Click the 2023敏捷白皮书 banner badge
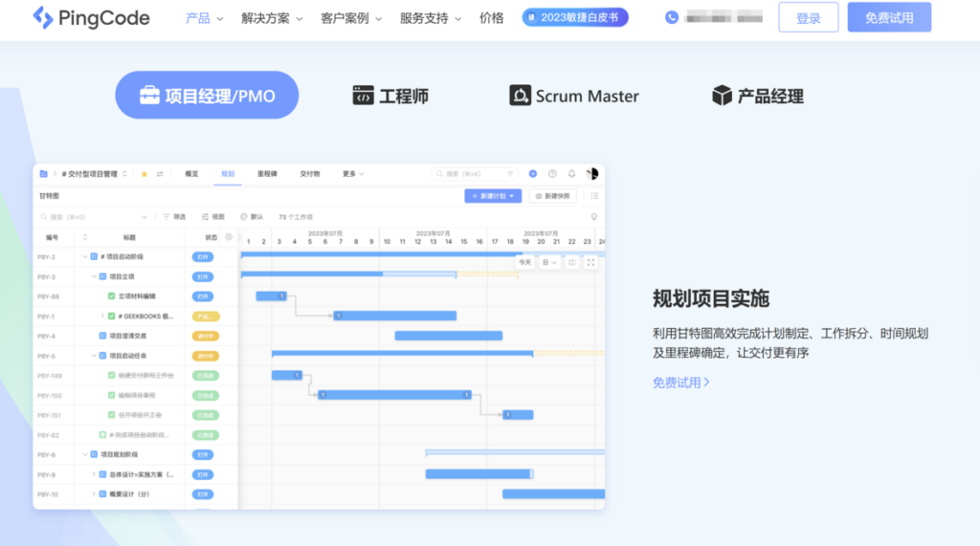This screenshot has width=980, height=546. (575, 17)
